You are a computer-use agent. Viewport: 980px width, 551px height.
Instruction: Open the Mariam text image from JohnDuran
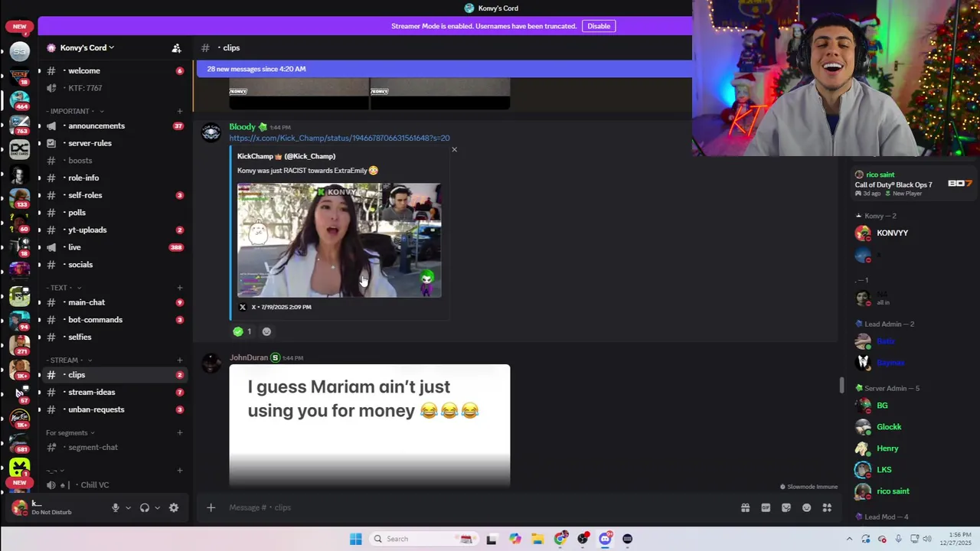click(x=370, y=425)
